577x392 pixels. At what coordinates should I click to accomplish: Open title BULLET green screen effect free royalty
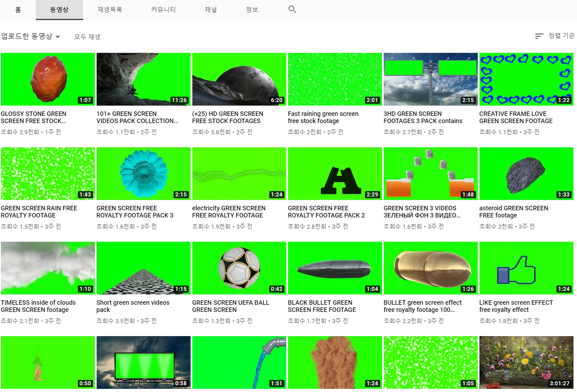423,306
